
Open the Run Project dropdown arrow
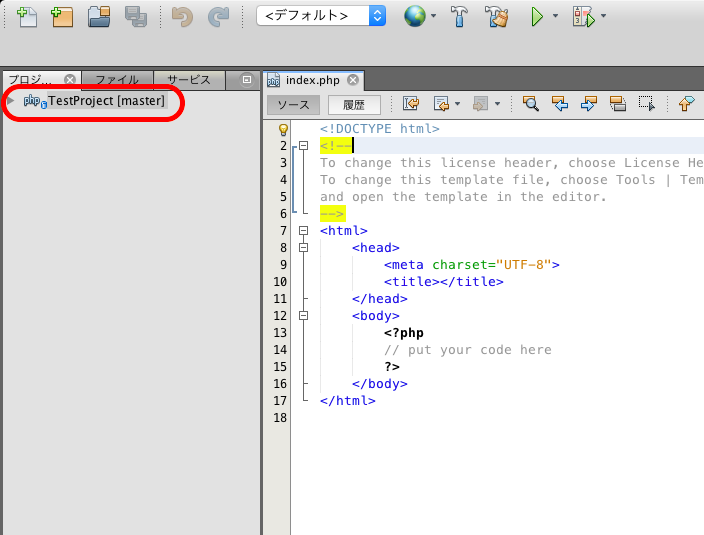555,16
